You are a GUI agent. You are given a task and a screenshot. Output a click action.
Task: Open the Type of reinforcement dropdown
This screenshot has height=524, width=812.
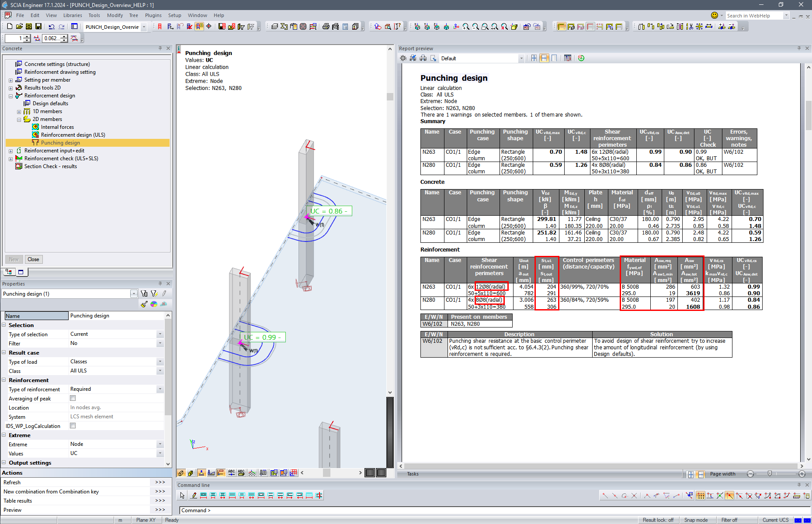[x=160, y=389]
